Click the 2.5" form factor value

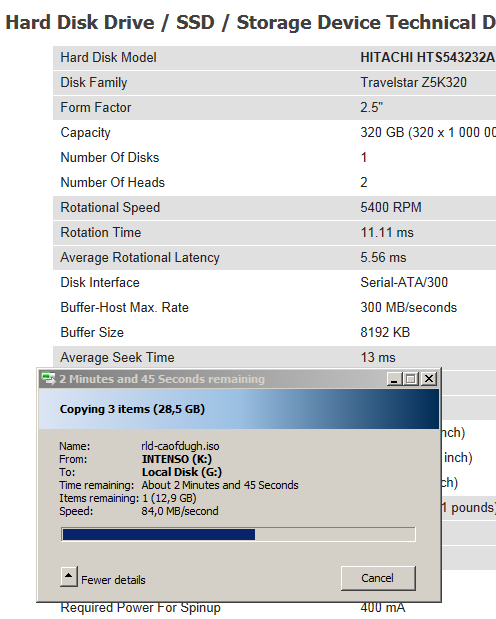click(371, 107)
